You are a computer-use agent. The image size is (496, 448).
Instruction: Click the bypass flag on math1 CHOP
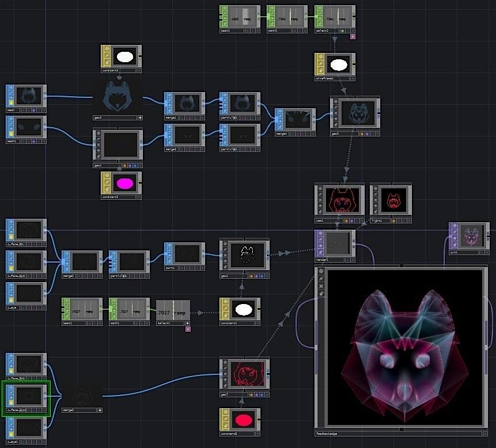(x=113, y=305)
